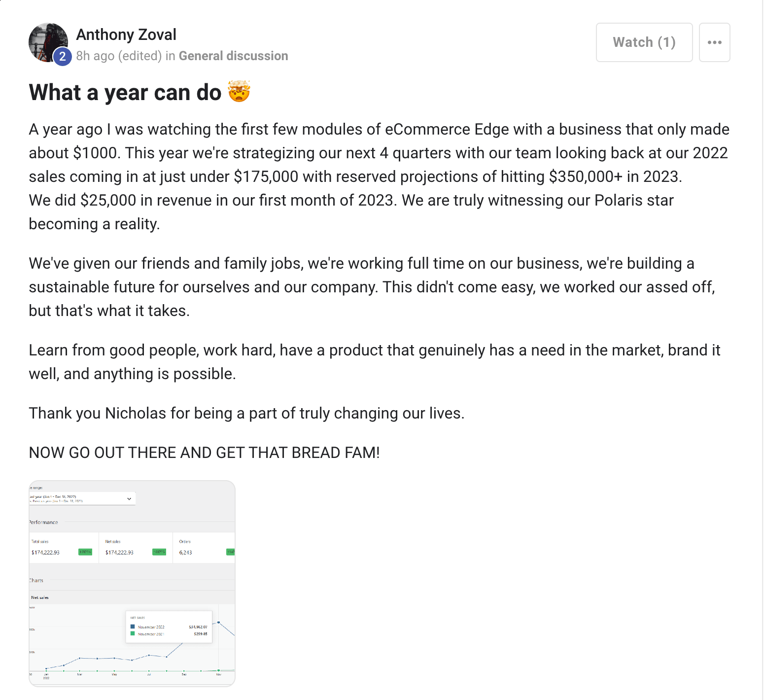Open Anthony Zoval's profile name link
The height and width of the screenshot is (700, 764).
126,35
